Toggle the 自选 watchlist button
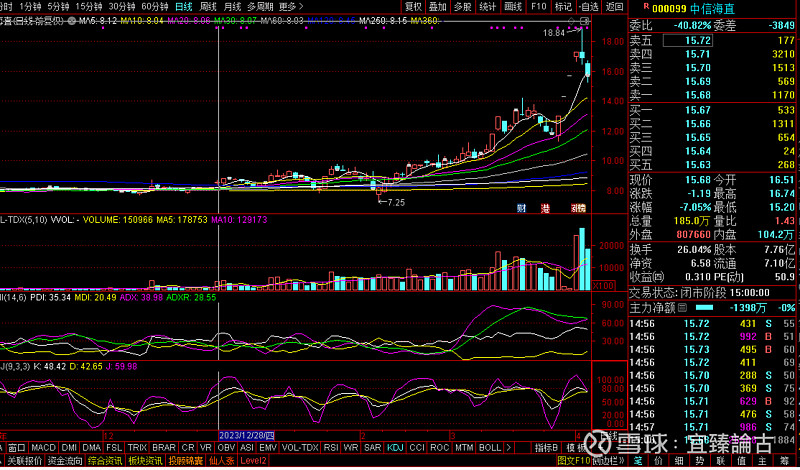This screenshot has height=470, width=800. click(589, 7)
